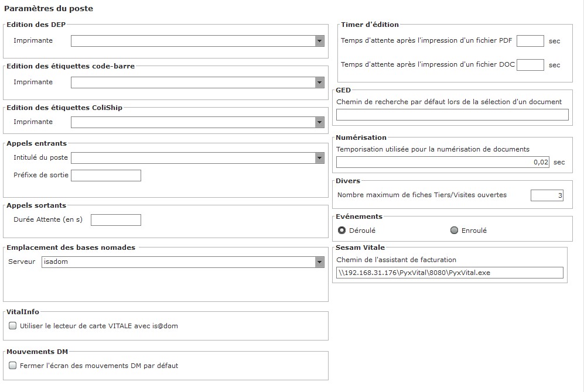
Task: Click the GED default search path field
Action: [452, 115]
